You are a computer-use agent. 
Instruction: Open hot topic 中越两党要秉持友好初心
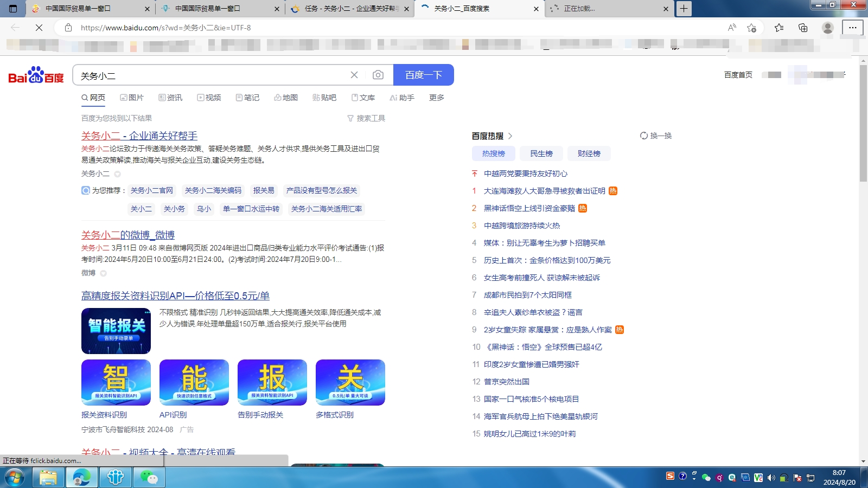coord(526,174)
